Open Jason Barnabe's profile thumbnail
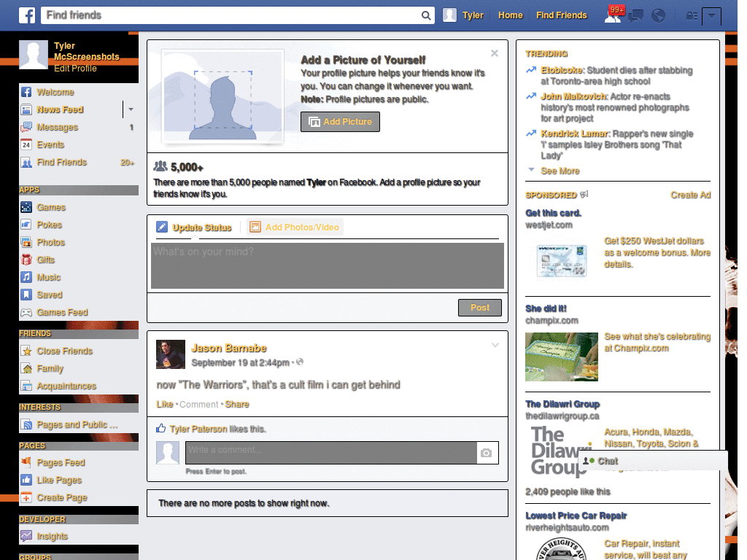Image resolution: width=747 pixels, height=560 pixels. click(171, 354)
